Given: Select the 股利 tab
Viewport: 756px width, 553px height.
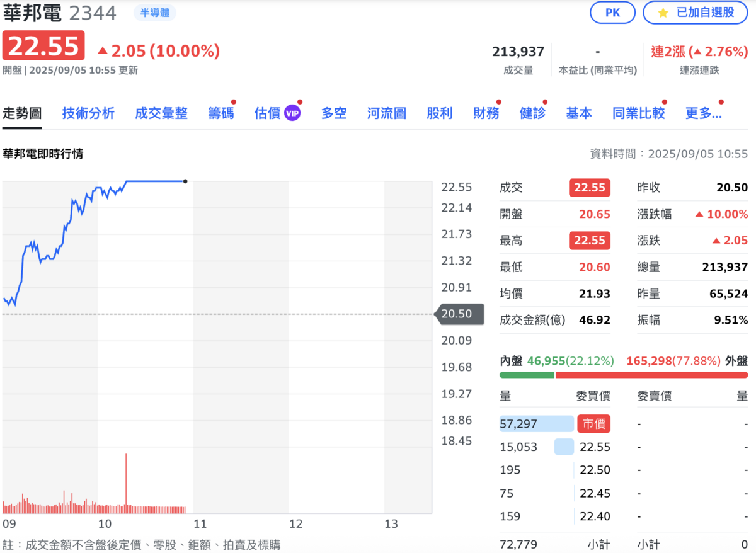Looking at the screenshot, I should click(440, 113).
